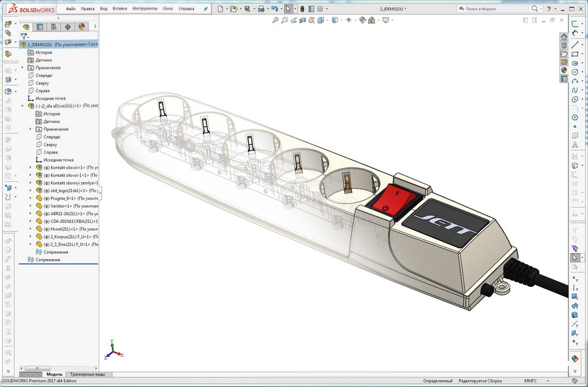Open the Файл menu
This screenshot has height=387, width=588.
pos(71,8)
